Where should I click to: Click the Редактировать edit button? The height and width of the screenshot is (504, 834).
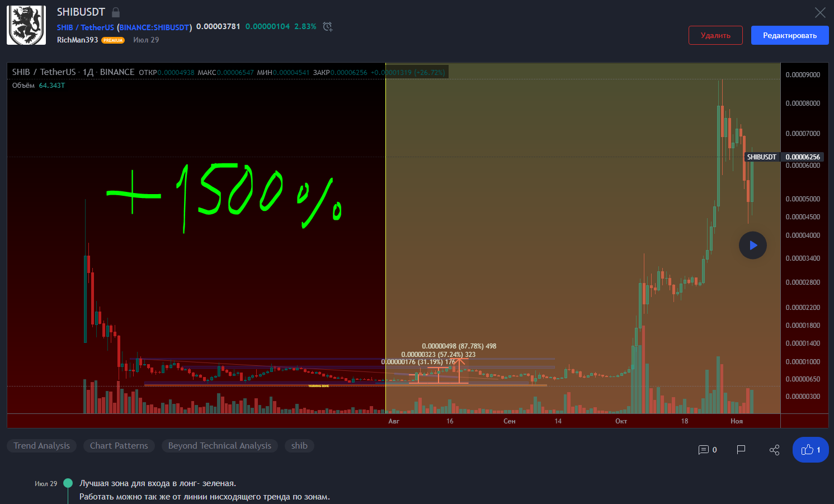(x=790, y=35)
